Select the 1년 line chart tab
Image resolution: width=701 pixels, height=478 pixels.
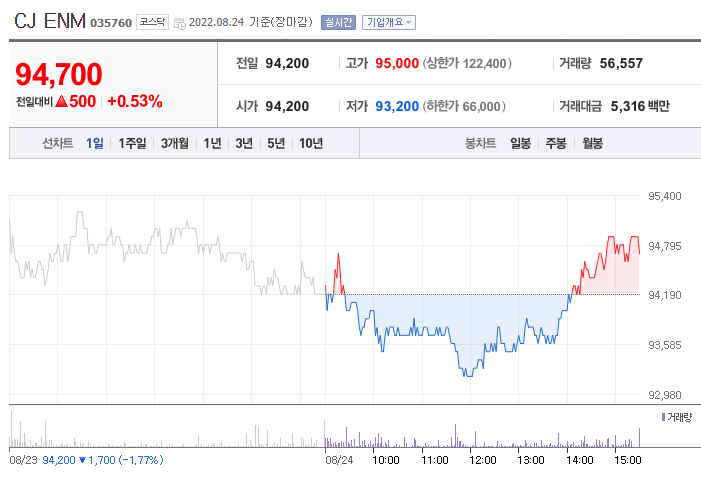[212, 143]
